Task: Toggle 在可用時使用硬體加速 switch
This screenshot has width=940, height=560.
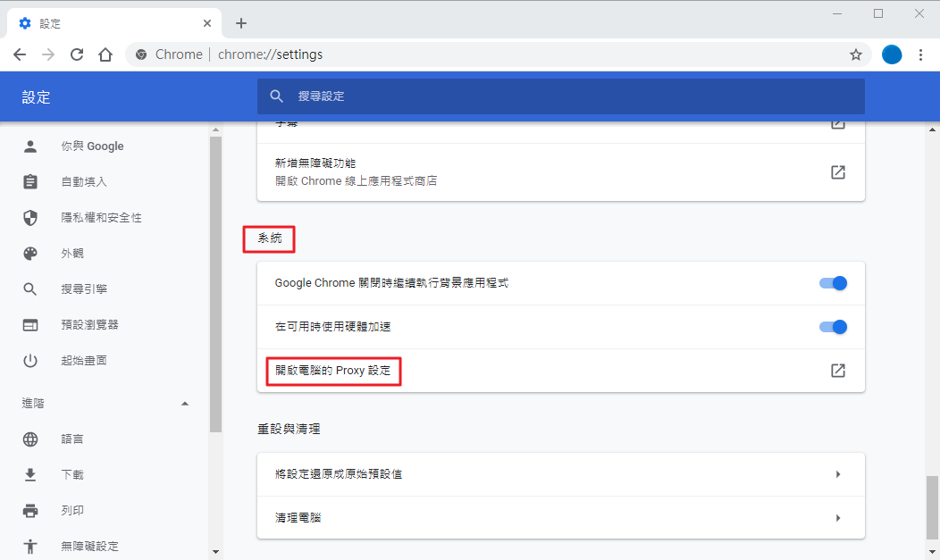Action: 834,327
